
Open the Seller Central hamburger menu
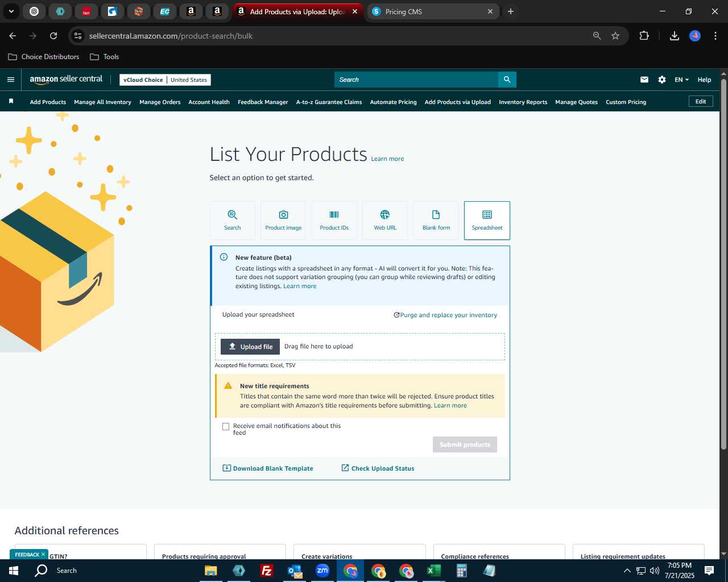pos(11,80)
